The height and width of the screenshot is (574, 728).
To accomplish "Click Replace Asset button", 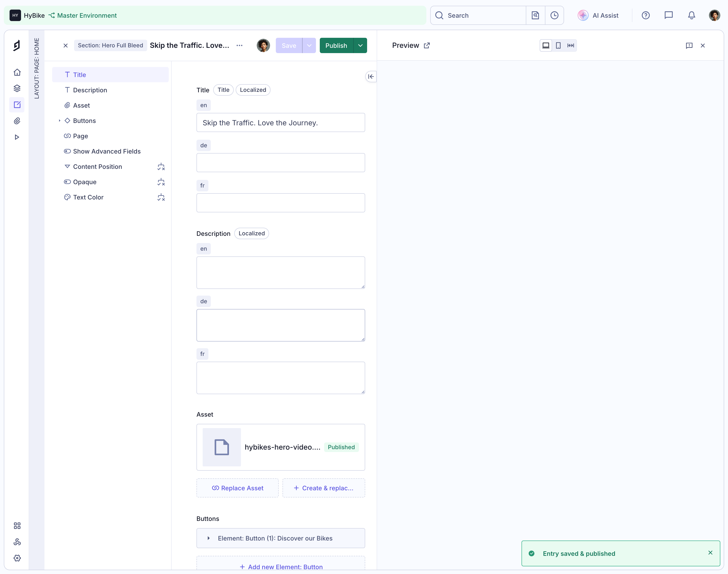I will pos(237,488).
